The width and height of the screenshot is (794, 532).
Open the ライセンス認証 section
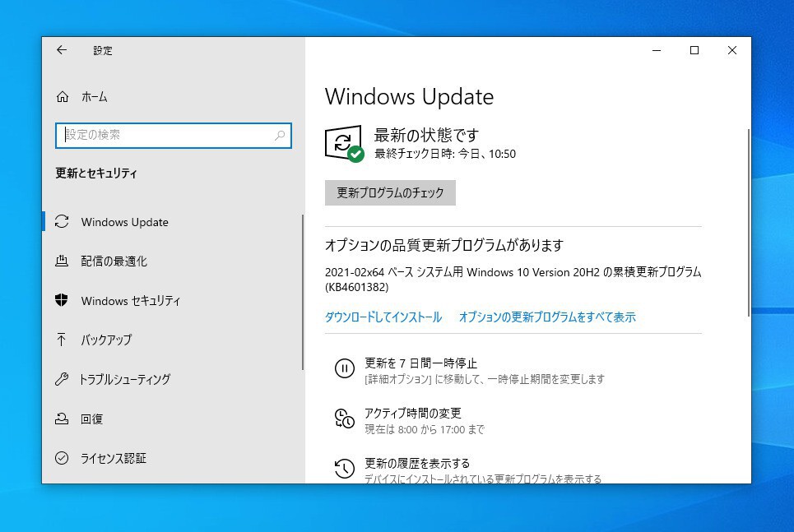coord(114,458)
